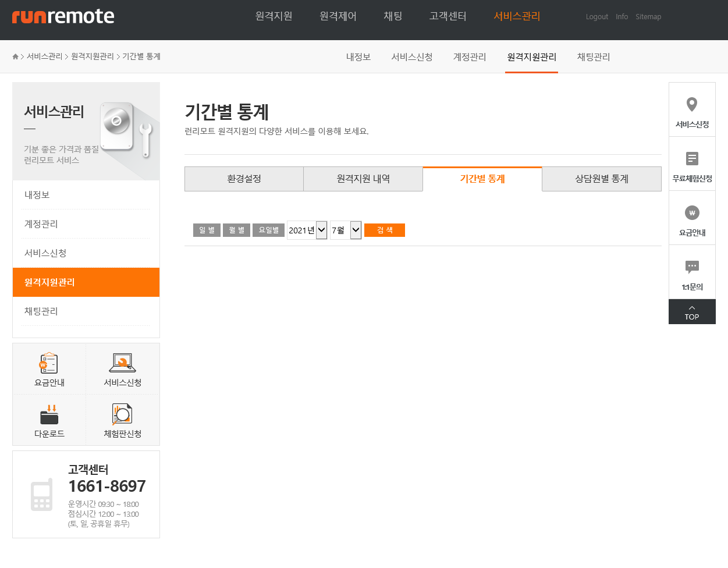728x568 pixels.
Task: Click the Logout link
Action: (x=596, y=17)
